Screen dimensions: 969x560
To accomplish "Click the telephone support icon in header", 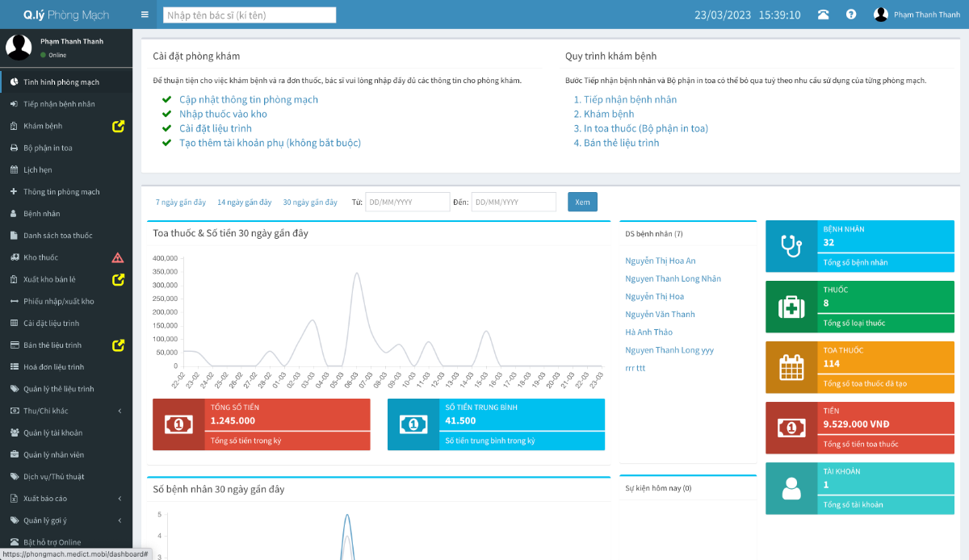I will (x=823, y=14).
